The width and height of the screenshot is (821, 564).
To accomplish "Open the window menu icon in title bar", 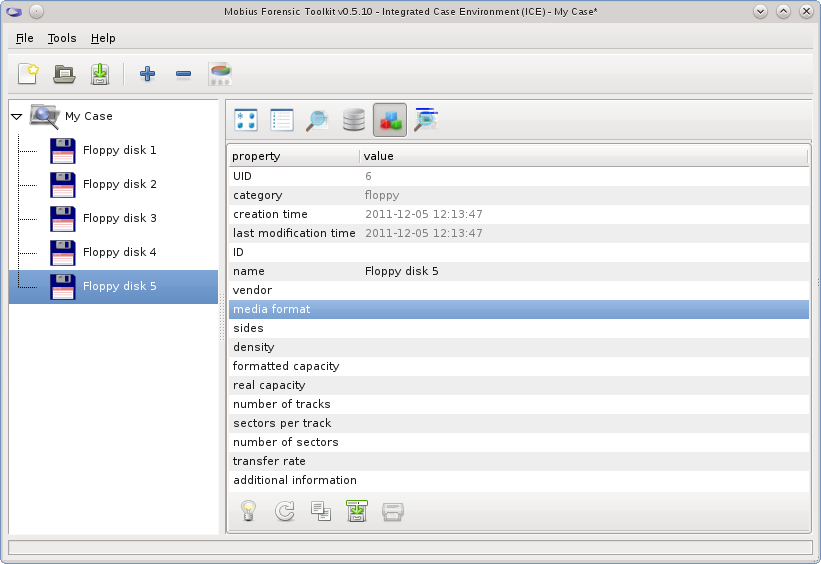I will pos(14,12).
